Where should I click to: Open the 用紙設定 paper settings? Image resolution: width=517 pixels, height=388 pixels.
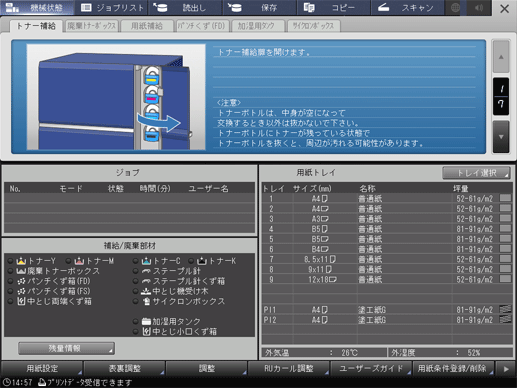[42, 369]
